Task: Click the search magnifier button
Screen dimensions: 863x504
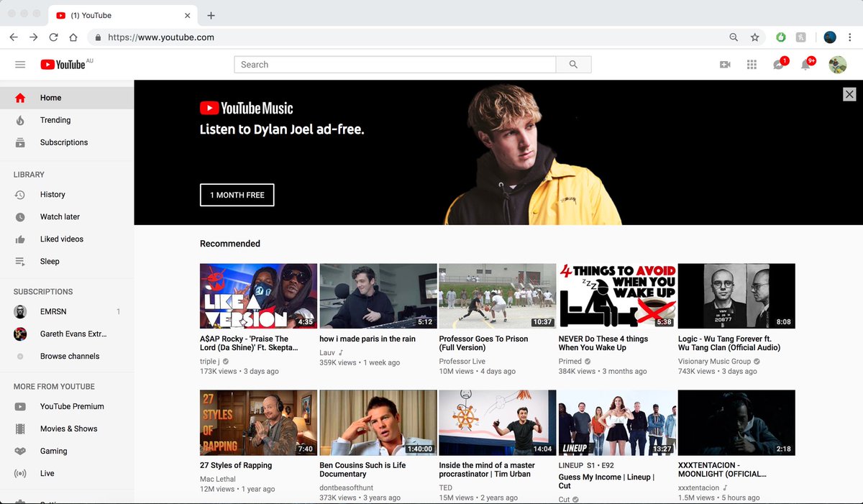Action: (x=573, y=65)
